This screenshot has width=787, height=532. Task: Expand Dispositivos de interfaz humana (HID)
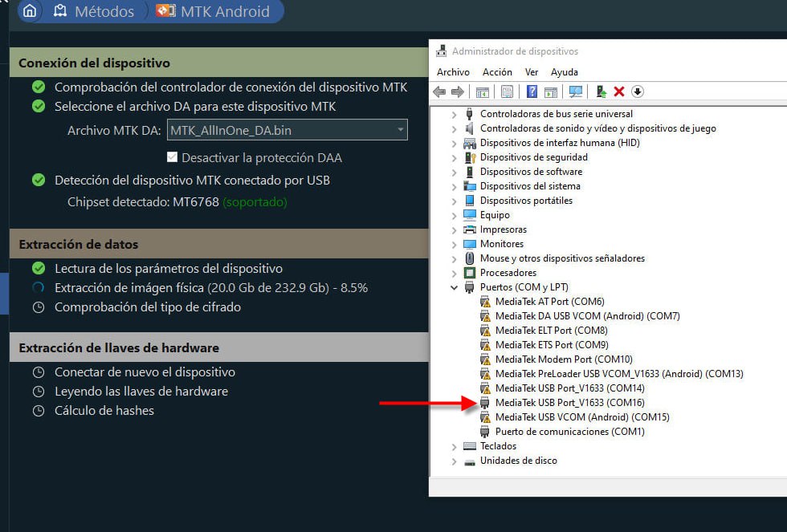455,144
